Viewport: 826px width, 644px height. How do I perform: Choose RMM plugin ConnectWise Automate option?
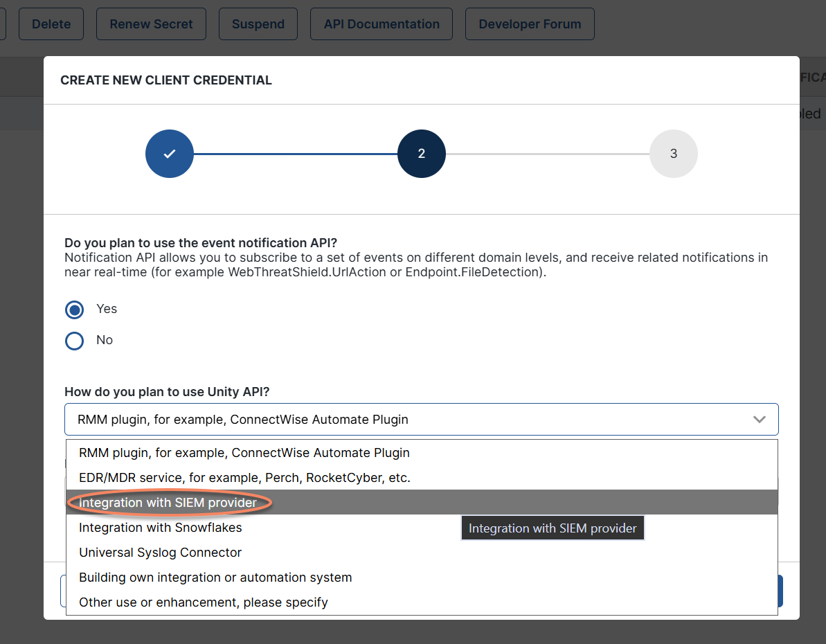[422, 453]
